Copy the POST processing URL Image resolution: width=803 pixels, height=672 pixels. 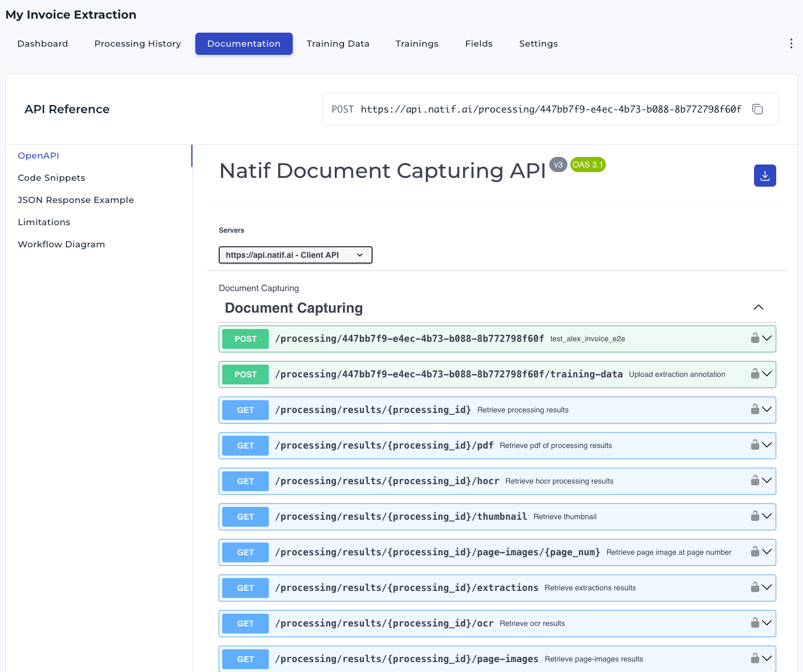tap(758, 109)
